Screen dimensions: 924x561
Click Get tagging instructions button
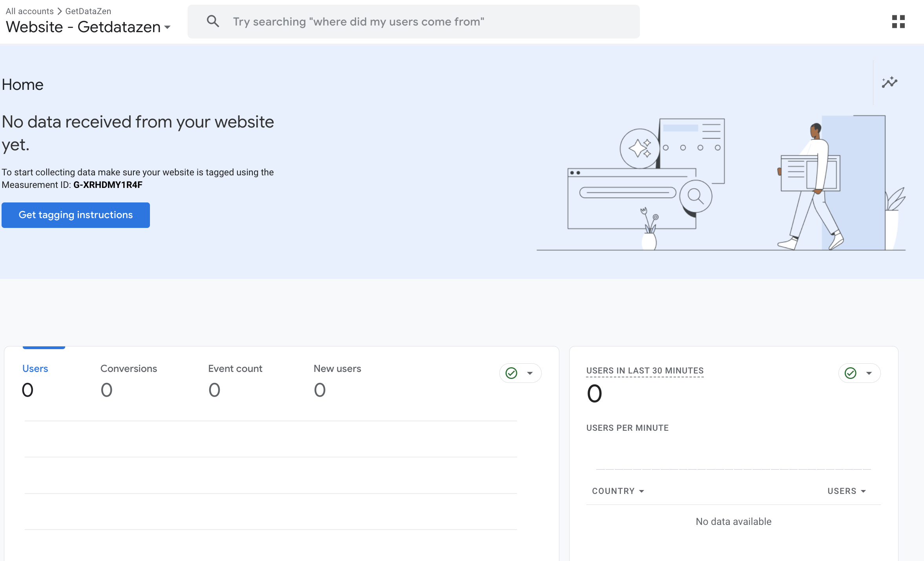[x=76, y=215]
